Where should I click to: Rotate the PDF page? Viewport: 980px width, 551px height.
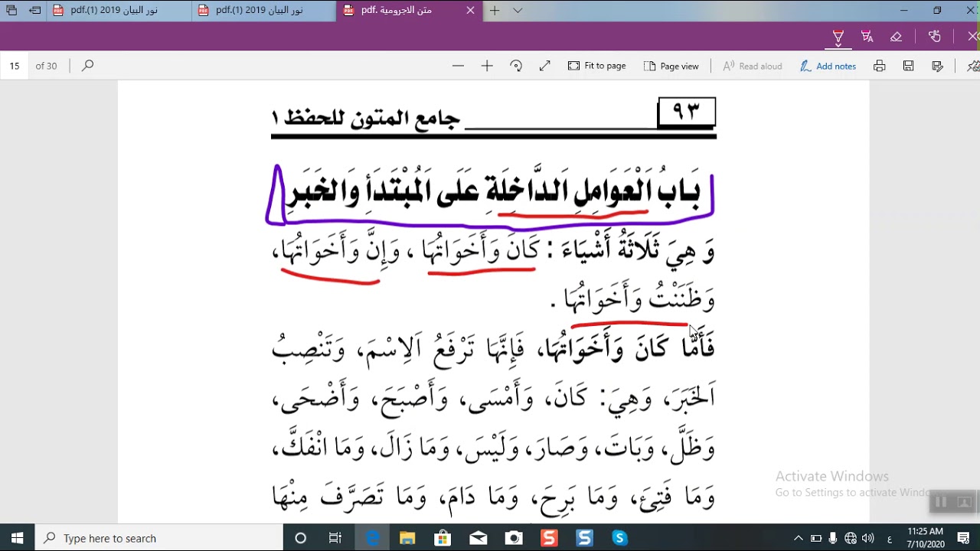click(516, 66)
